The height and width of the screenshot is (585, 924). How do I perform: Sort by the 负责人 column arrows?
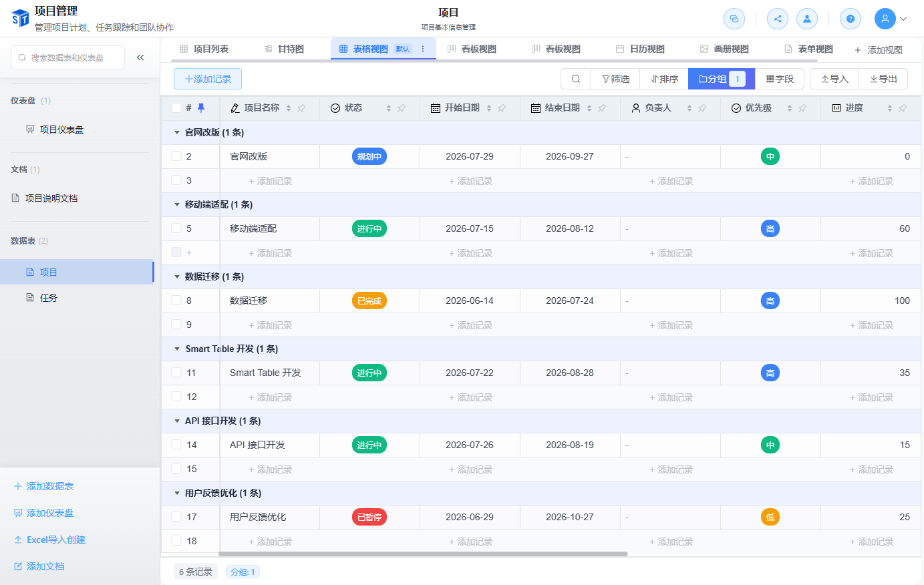pyautogui.click(x=689, y=108)
